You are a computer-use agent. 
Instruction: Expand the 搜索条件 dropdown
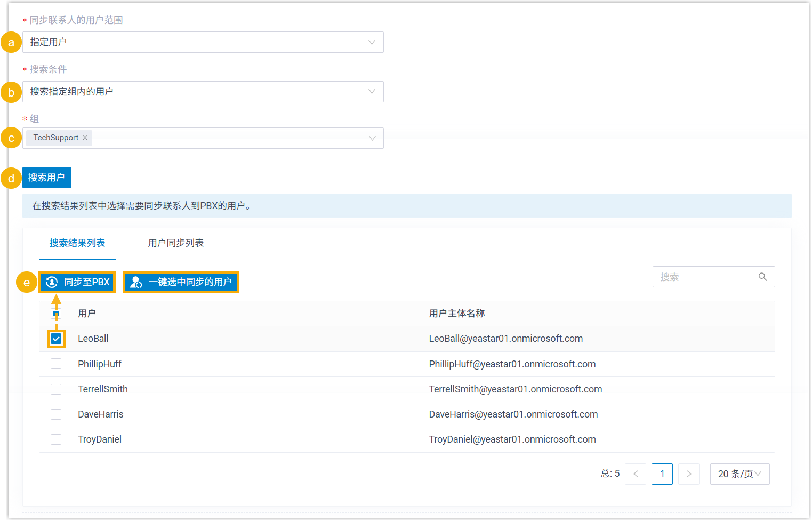pyautogui.click(x=203, y=92)
